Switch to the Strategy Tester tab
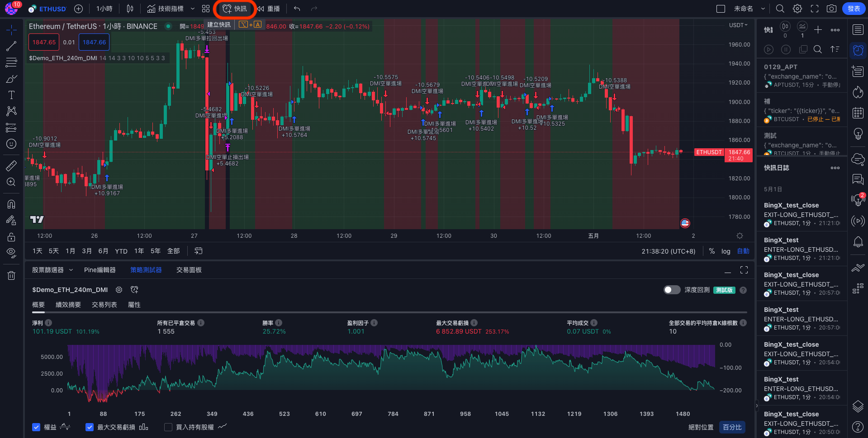This screenshot has width=868, height=438. click(146, 270)
